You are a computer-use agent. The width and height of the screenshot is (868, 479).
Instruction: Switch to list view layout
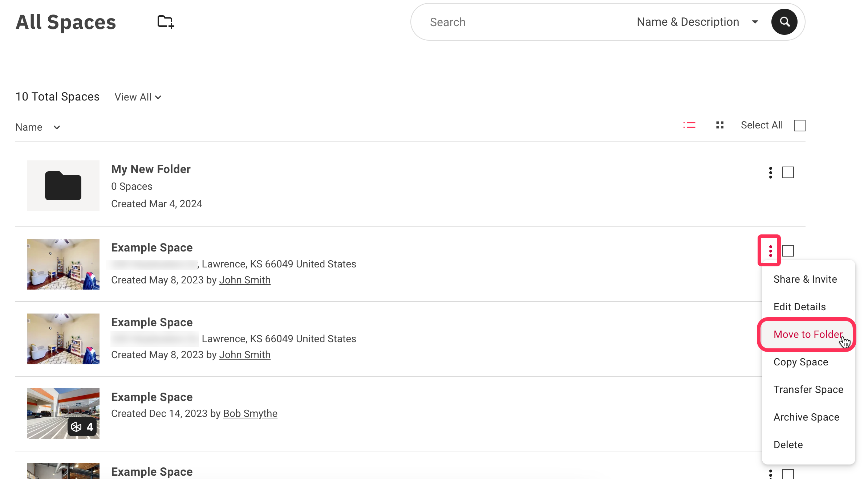[x=689, y=125]
